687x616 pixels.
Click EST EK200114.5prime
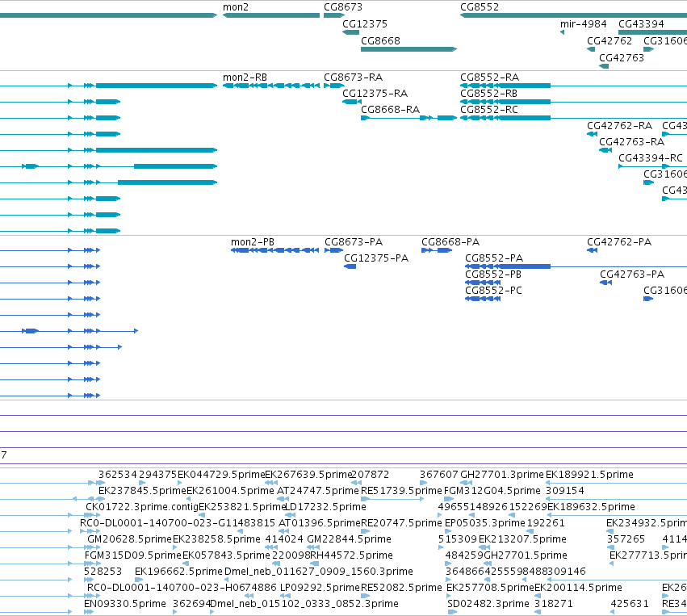coord(578,588)
